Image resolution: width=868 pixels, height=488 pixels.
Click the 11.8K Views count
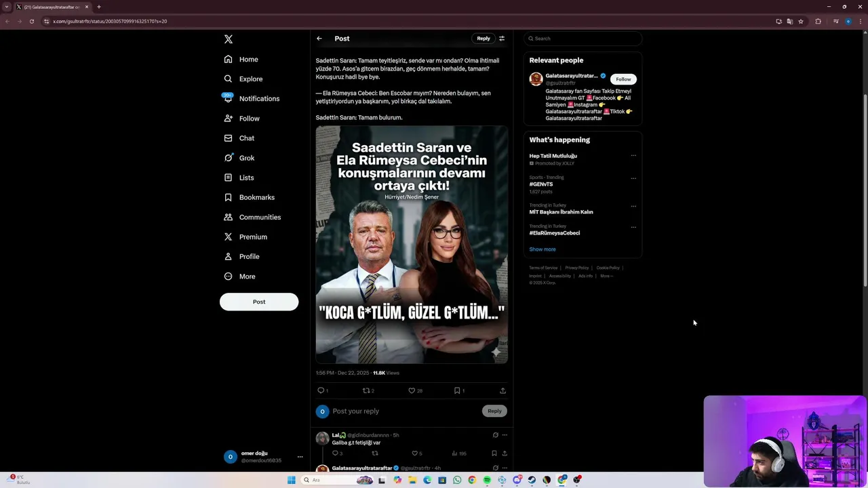point(386,373)
